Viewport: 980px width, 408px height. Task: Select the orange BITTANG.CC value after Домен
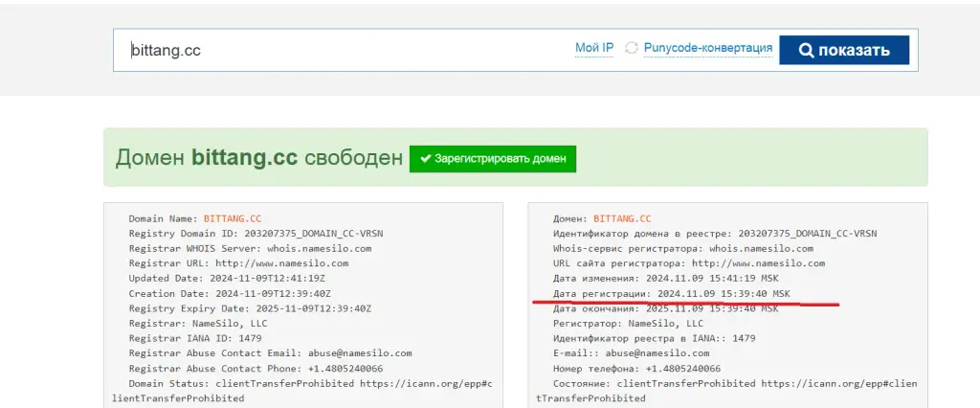[622, 219]
